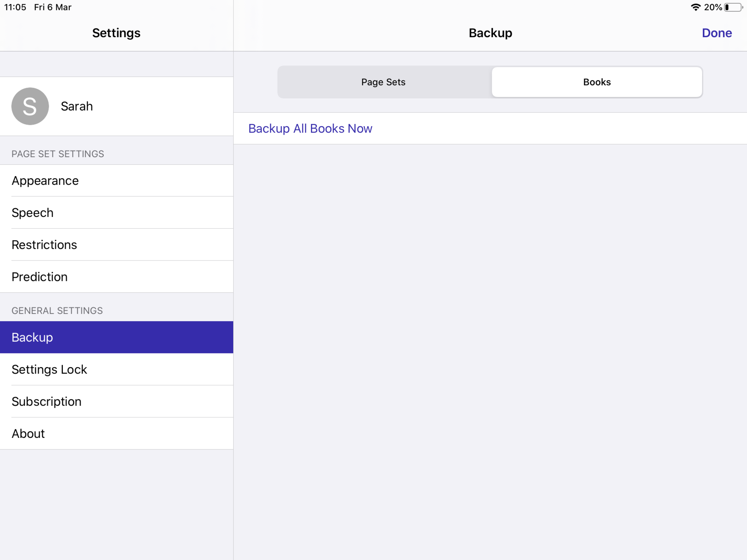
Task: Click the Backup title in header
Action: tap(490, 33)
